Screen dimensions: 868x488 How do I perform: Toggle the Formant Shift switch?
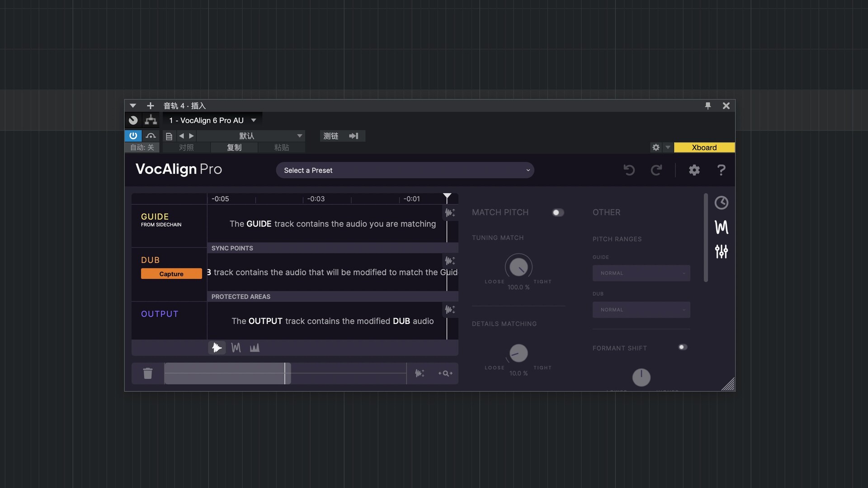[683, 347]
